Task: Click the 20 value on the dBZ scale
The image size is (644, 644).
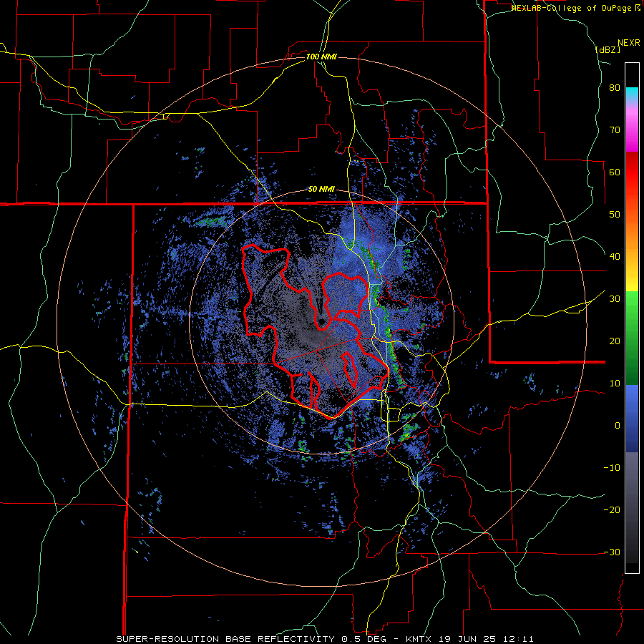Action: [x=615, y=341]
